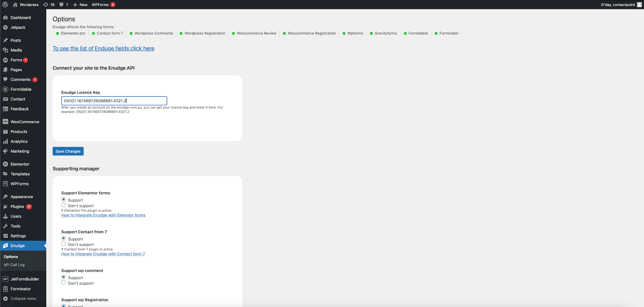Viewport: 644px width, 307px height.
Task: Click the Products box icon
Action: tap(5, 132)
